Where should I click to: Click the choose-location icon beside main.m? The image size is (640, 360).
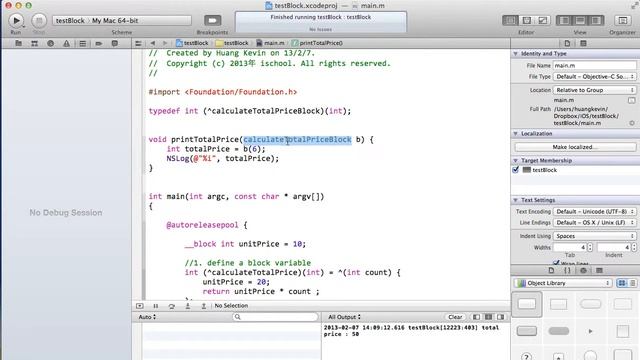pyautogui.click(x=631, y=100)
